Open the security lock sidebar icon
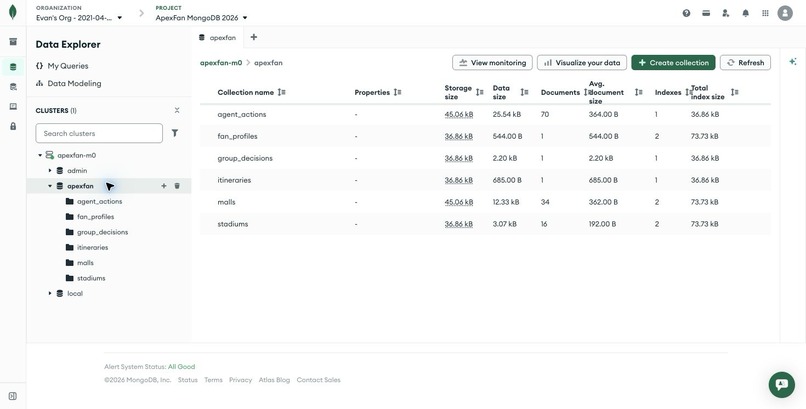806x409 pixels. pyautogui.click(x=13, y=126)
